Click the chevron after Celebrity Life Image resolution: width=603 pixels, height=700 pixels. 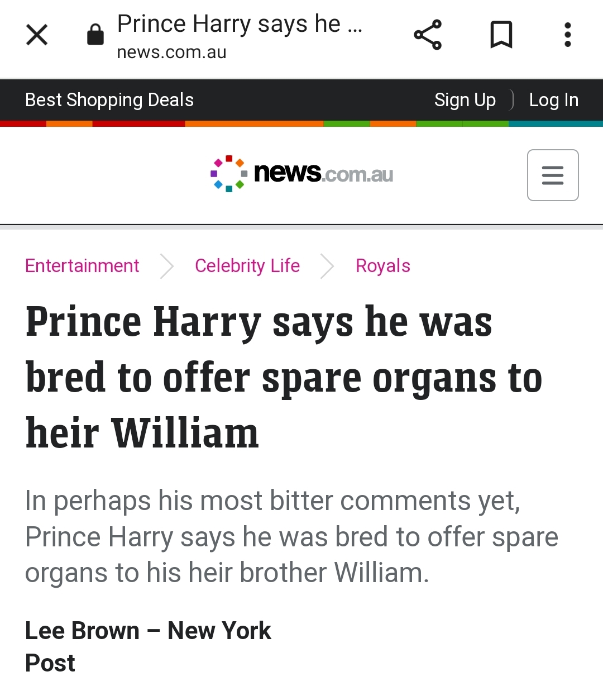point(327,266)
